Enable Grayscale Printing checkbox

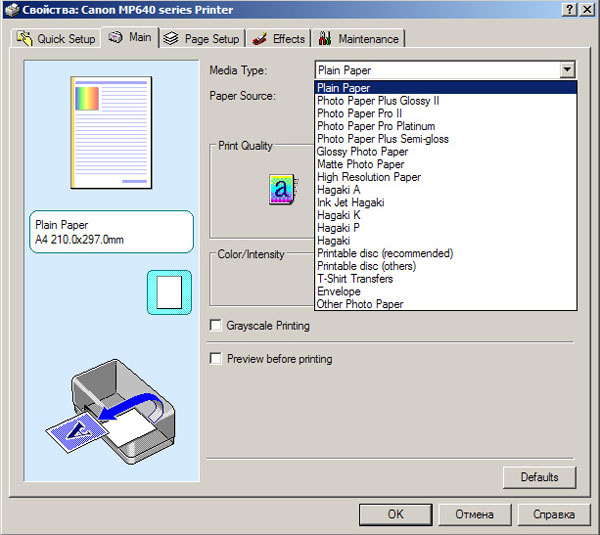point(215,325)
